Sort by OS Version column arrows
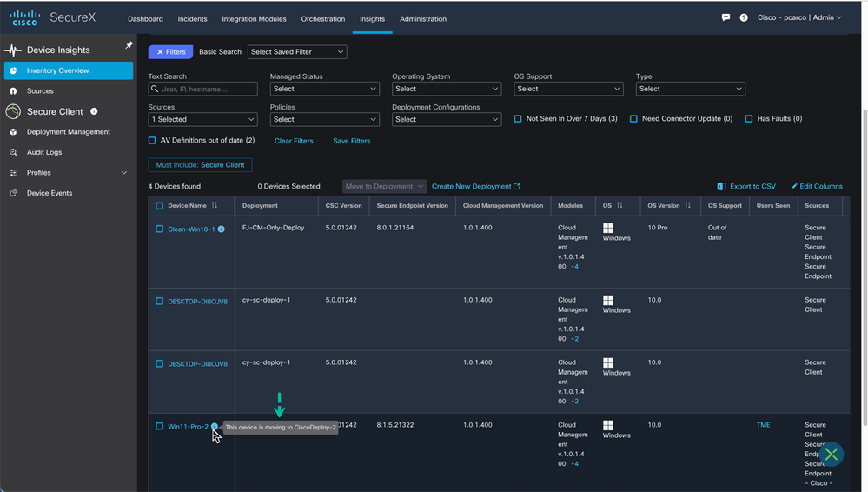This screenshot has height=492, width=868. tap(687, 205)
